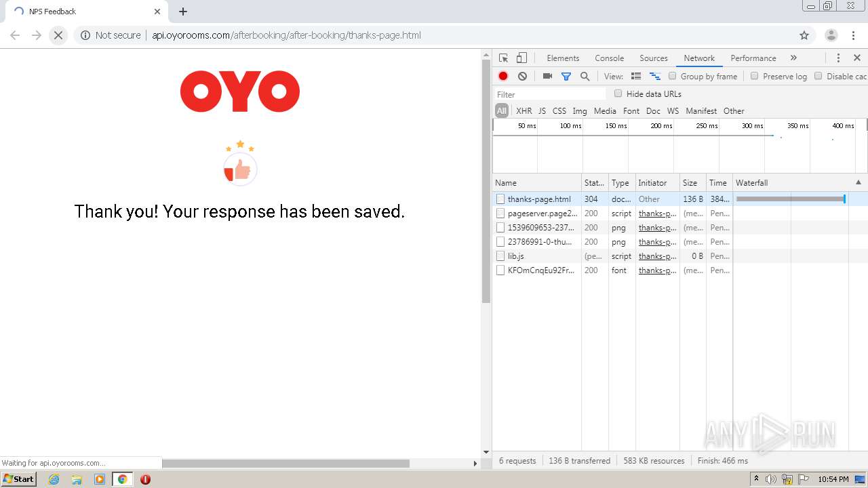Filter requests by Doc type
The width and height of the screenshot is (868, 488).
click(x=653, y=110)
